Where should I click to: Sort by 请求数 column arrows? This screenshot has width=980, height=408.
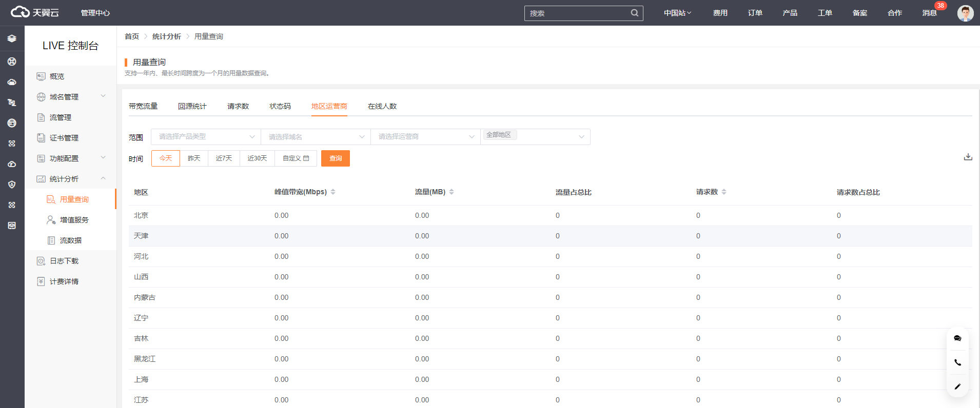(x=724, y=192)
